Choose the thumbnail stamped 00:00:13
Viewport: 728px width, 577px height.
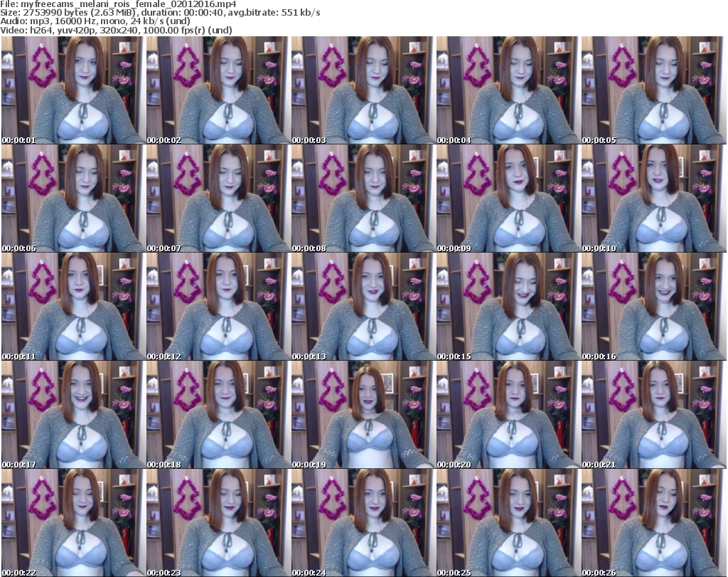click(x=363, y=307)
